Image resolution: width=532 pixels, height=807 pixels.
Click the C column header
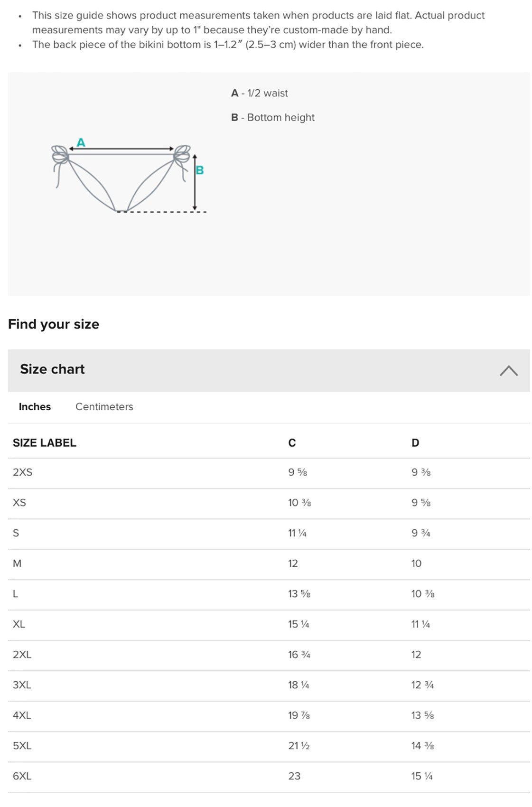(292, 442)
